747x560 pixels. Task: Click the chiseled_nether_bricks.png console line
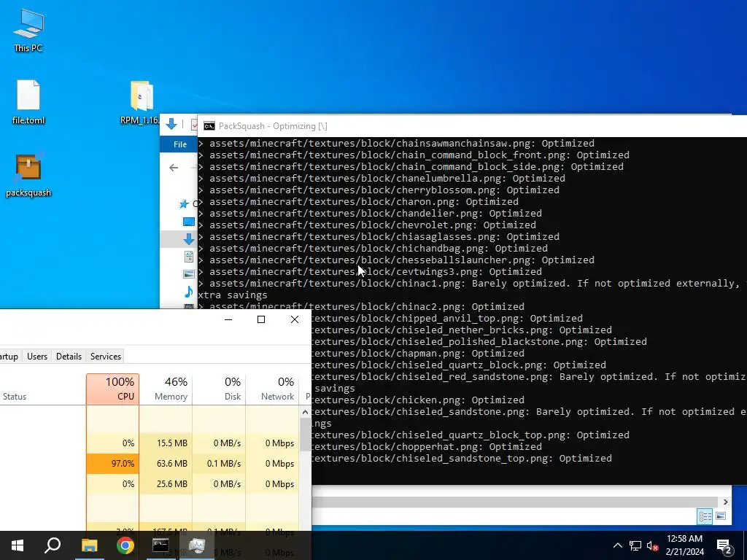point(462,330)
